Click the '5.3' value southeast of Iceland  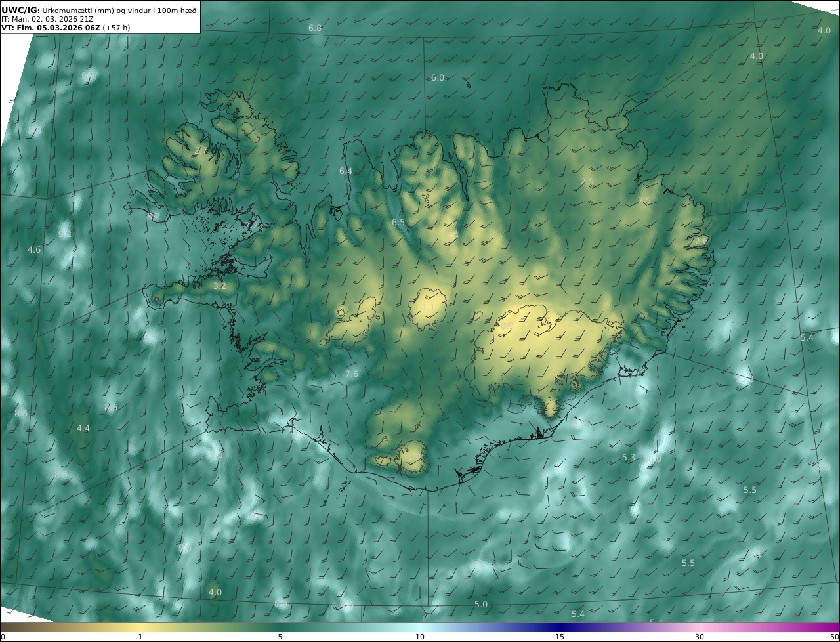click(x=629, y=457)
